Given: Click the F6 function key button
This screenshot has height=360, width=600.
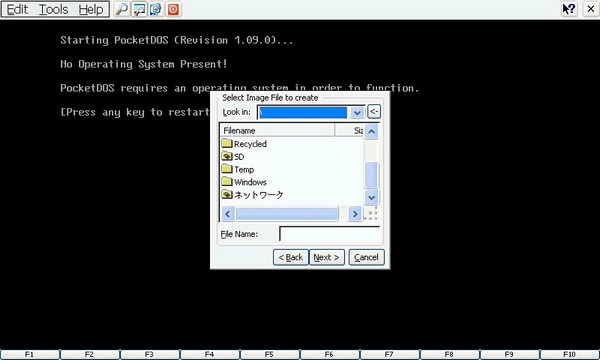Looking at the screenshot, I should click(x=329, y=355).
